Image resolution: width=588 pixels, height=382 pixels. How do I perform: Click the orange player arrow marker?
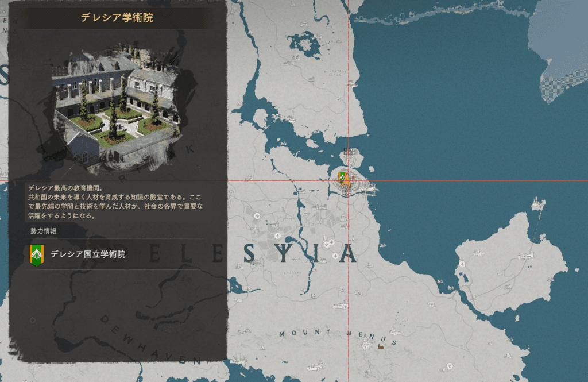coord(346,181)
